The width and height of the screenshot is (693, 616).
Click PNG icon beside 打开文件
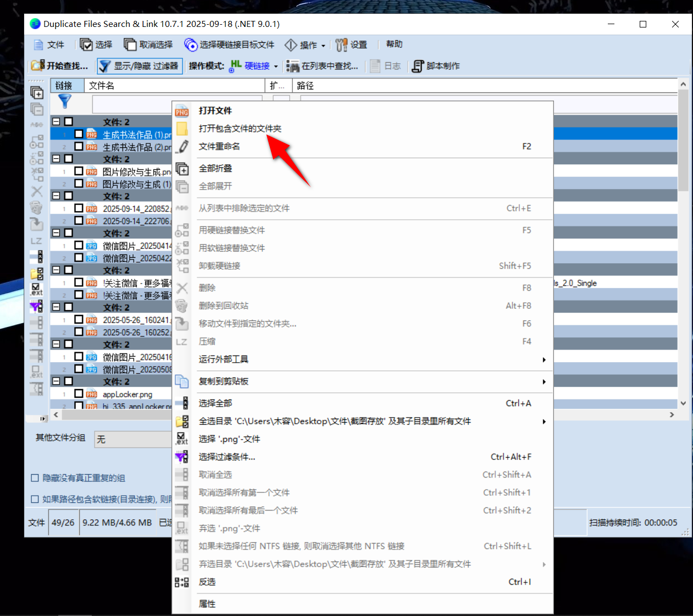pyautogui.click(x=182, y=111)
